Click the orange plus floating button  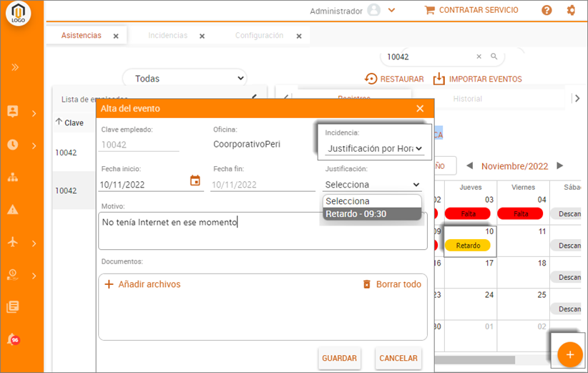tap(569, 354)
